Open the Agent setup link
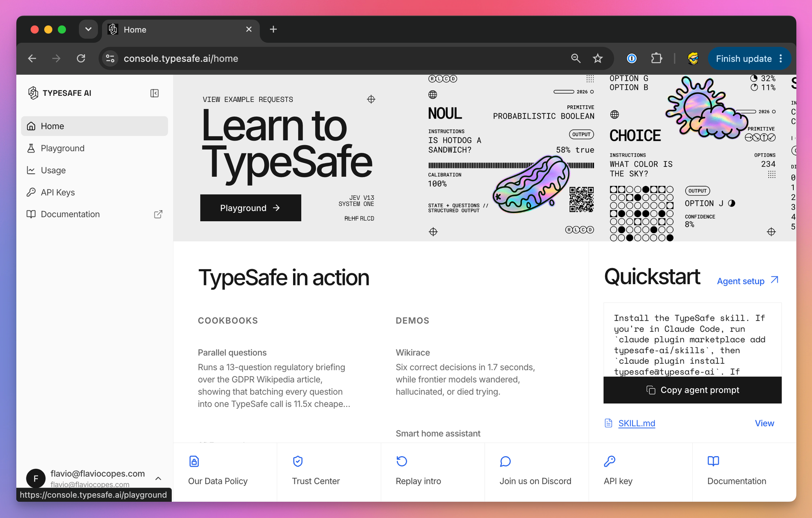 747,281
